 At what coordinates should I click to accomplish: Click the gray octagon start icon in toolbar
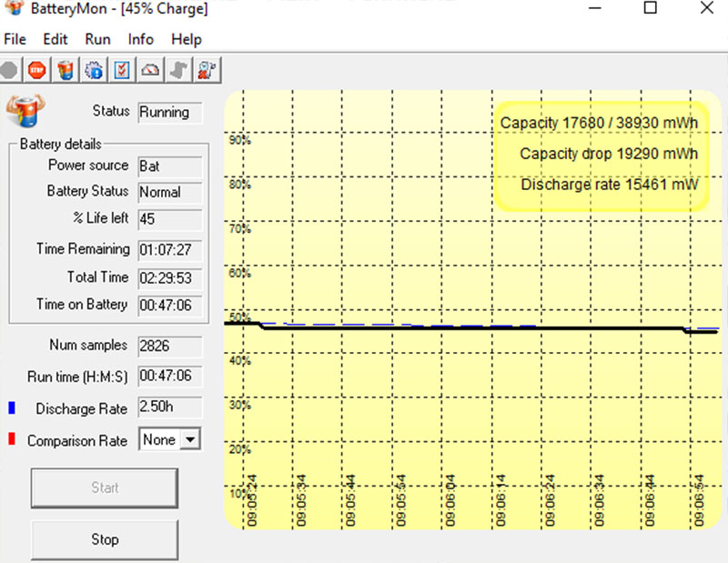pos(9,71)
